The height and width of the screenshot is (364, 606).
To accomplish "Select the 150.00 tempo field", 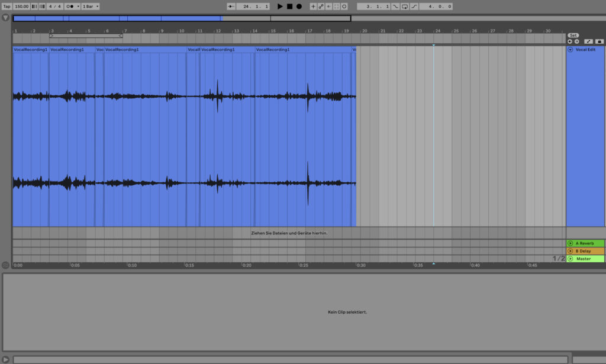I will (x=22, y=7).
